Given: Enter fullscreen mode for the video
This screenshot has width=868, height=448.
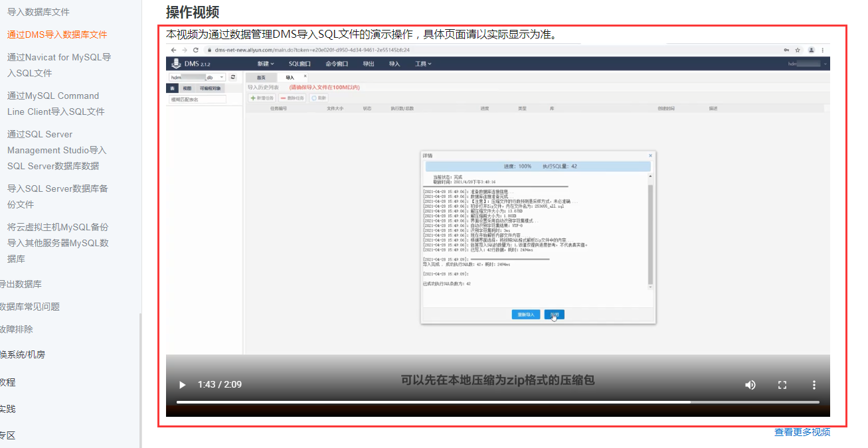Looking at the screenshot, I should tap(782, 385).
